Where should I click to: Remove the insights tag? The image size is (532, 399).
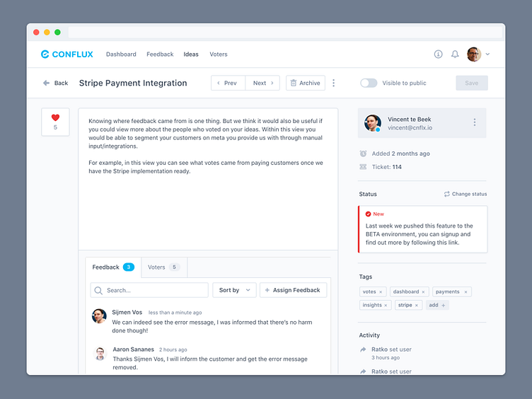point(386,306)
